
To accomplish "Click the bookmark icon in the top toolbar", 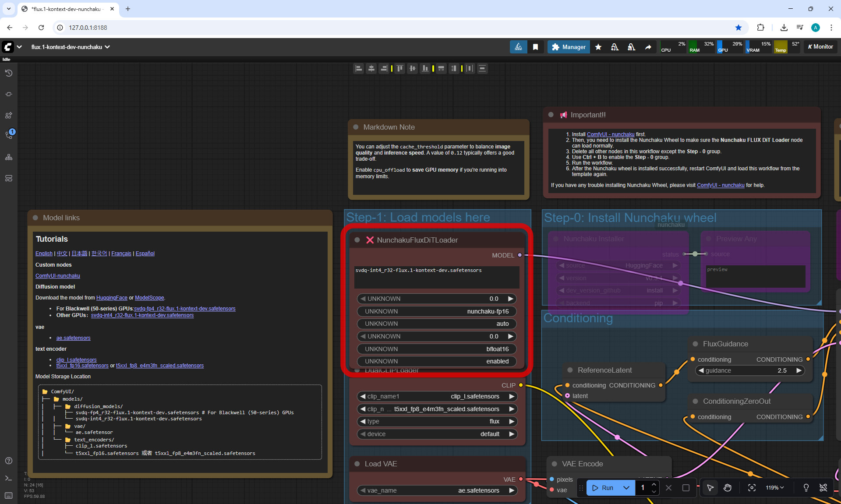I will tap(535, 47).
